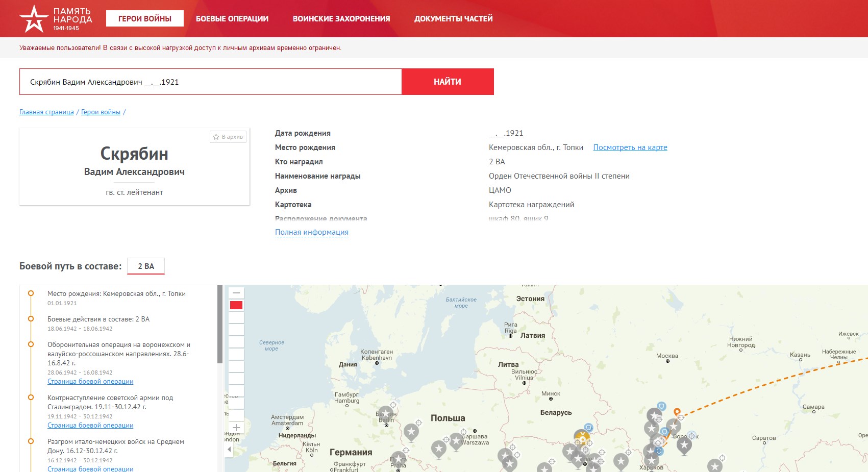
Task: Click the rank text гв. ст. лейтенант
Action: [134, 192]
